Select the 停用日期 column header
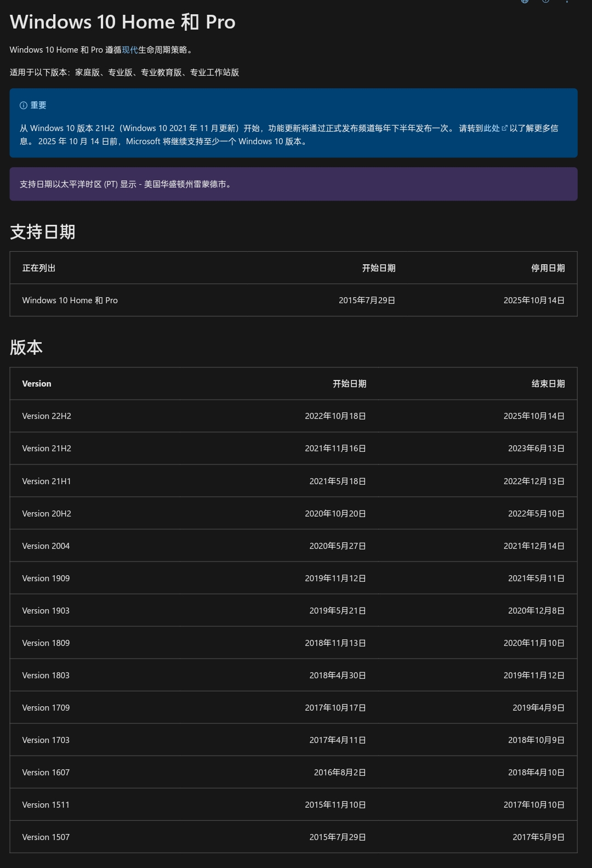This screenshot has width=592, height=868. click(548, 268)
